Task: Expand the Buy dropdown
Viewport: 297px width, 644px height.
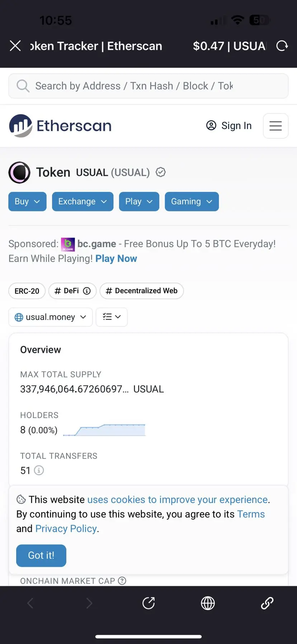Action: coord(27,202)
